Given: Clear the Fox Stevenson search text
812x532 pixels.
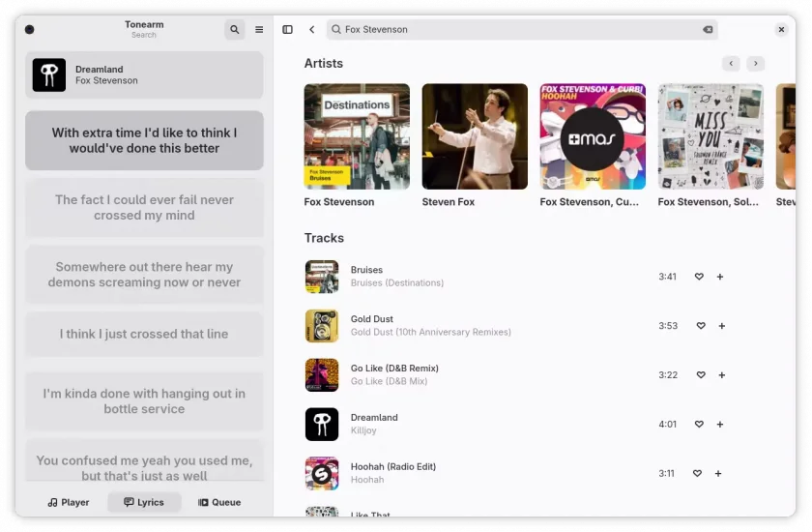Looking at the screenshot, I should [708, 30].
